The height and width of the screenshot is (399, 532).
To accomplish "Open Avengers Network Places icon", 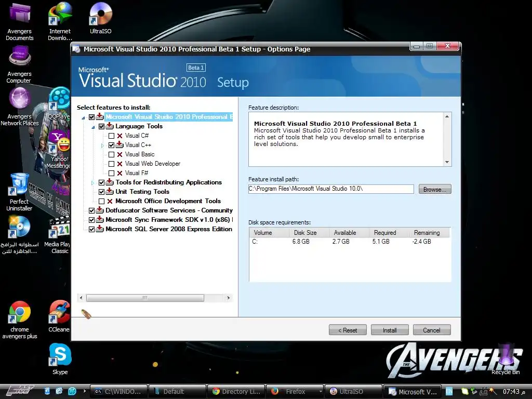I will point(20,107).
